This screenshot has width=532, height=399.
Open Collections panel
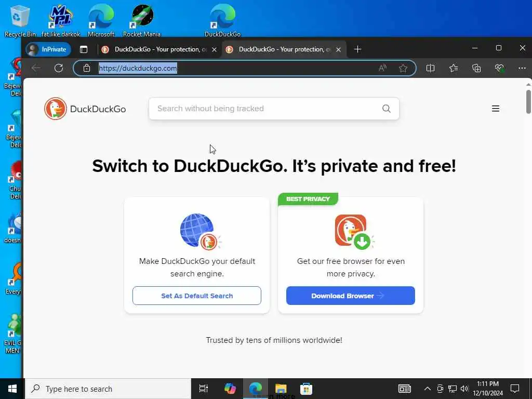(x=476, y=68)
